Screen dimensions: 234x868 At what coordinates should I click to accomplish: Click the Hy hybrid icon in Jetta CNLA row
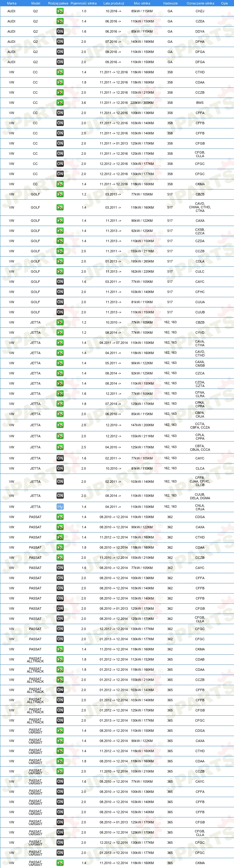pos(60,507)
